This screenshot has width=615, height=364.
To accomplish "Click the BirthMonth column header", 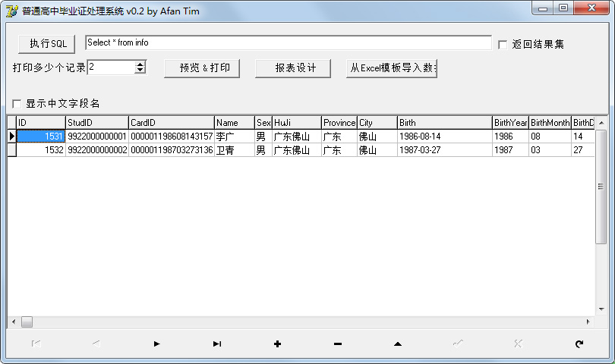I will click(x=550, y=123).
